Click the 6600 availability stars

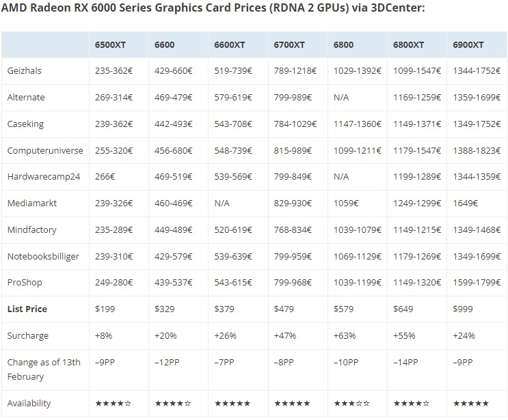click(173, 404)
